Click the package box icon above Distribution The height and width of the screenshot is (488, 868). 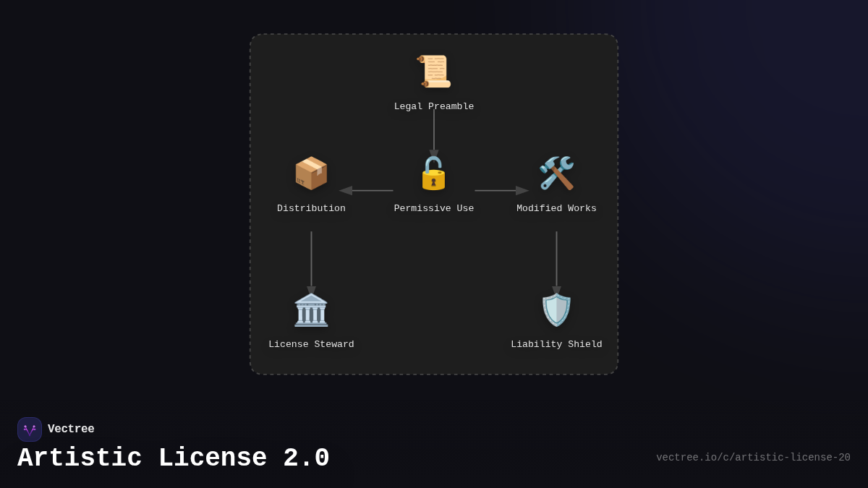(311, 172)
